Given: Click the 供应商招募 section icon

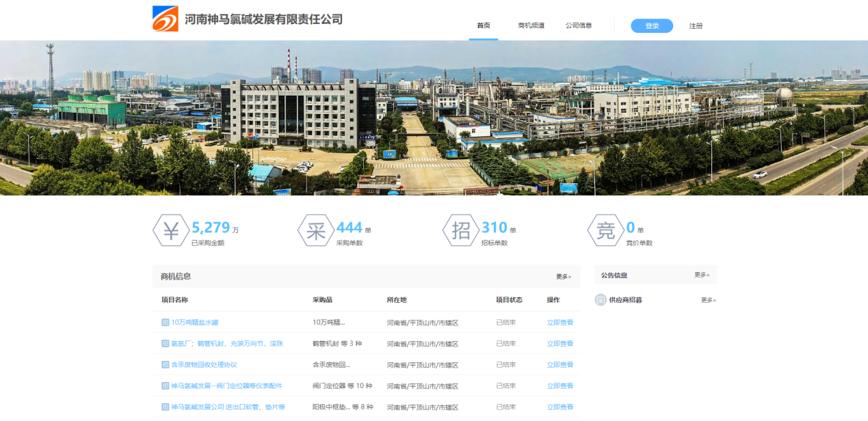Looking at the screenshot, I should (x=601, y=299).
